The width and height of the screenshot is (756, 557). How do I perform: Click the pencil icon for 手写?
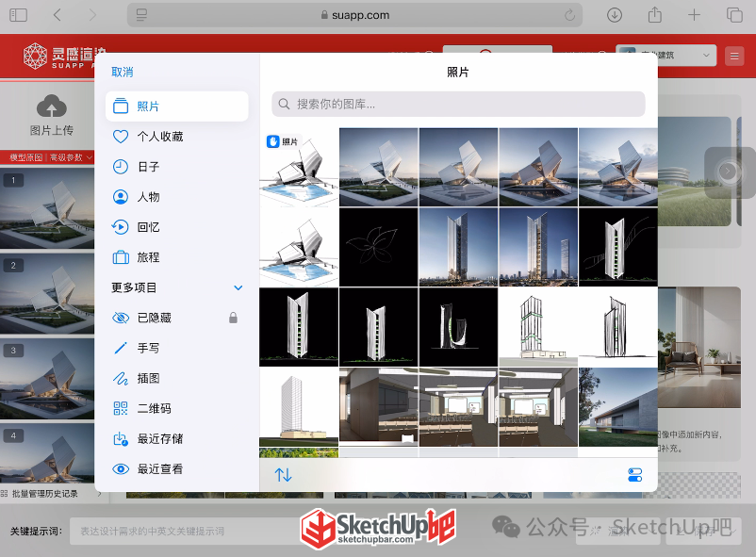tap(121, 348)
